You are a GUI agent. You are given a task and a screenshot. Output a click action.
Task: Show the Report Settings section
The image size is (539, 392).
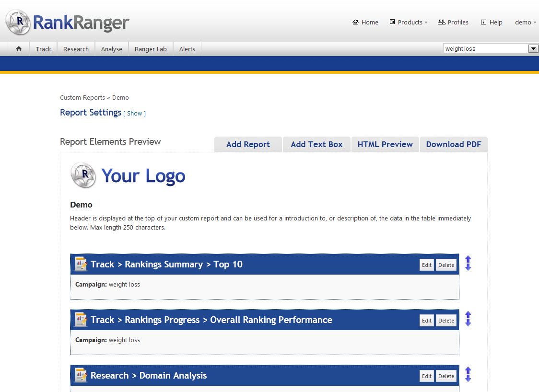coord(134,114)
